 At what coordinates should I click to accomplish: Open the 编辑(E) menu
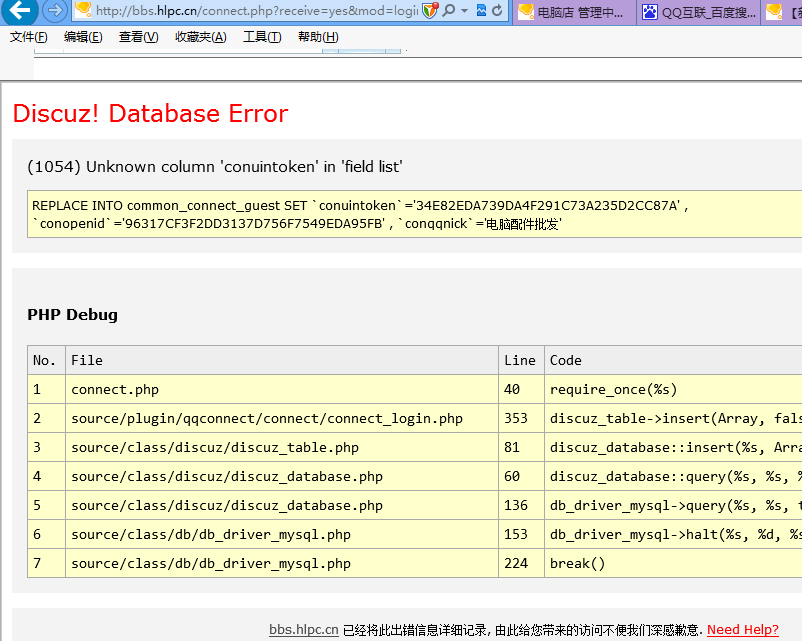pos(83,37)
